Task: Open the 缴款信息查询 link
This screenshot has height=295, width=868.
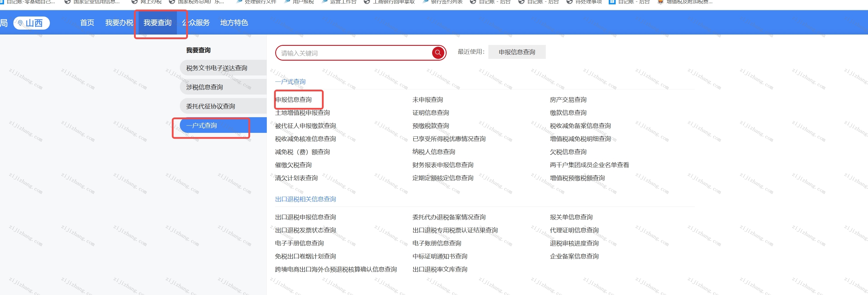Action: (x=568, y=113)
